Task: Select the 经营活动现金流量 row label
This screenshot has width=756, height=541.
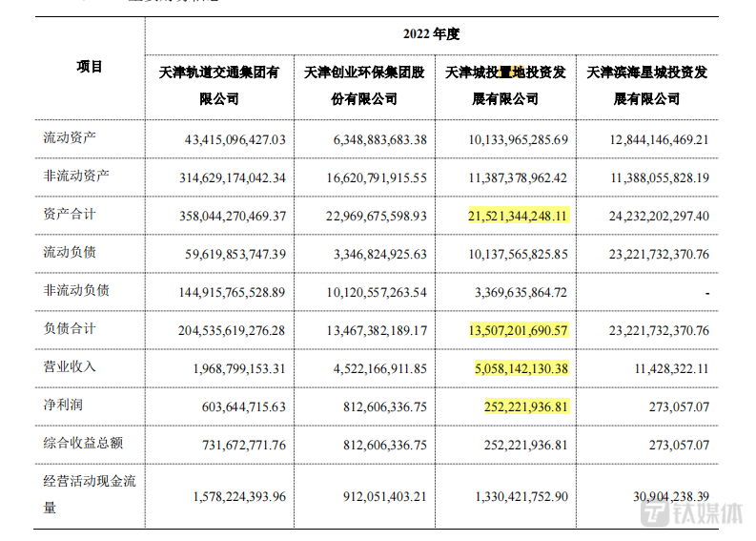Action: pos(90,494)
